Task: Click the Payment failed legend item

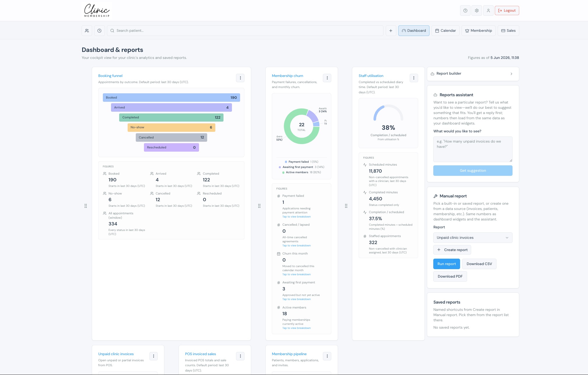Action: (x=301, y=162)
